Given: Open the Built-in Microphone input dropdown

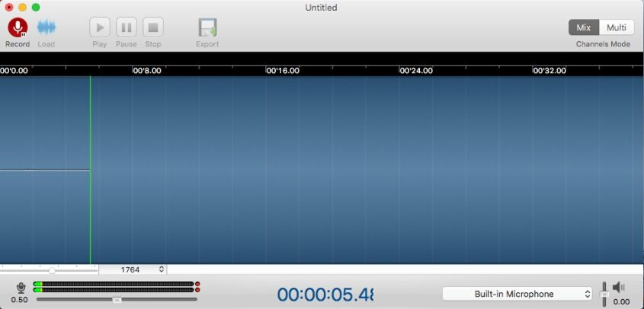Looking at the screenshot, I should click(x=517, y=294).
